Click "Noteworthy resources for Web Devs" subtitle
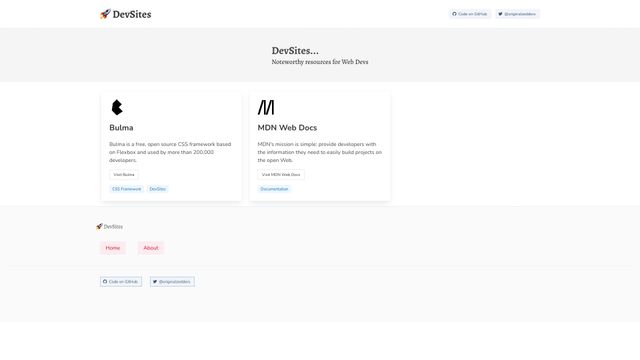Image resolution: width=640 pixels, height=360 pixels. pos(320,62)
